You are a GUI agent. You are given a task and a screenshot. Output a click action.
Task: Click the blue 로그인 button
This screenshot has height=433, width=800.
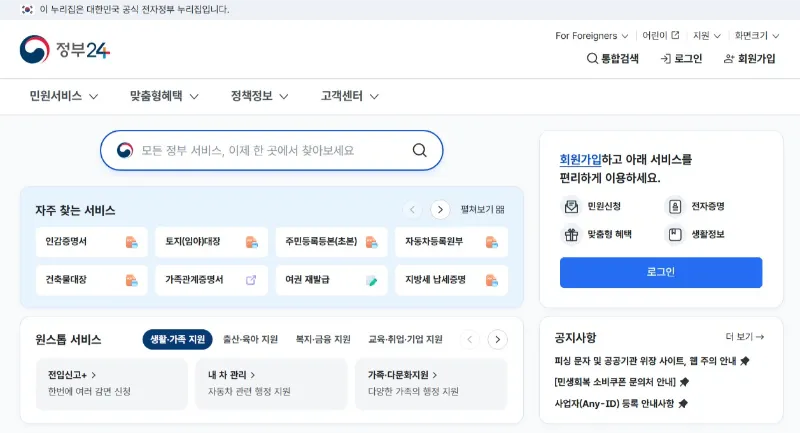pos(661,272)
